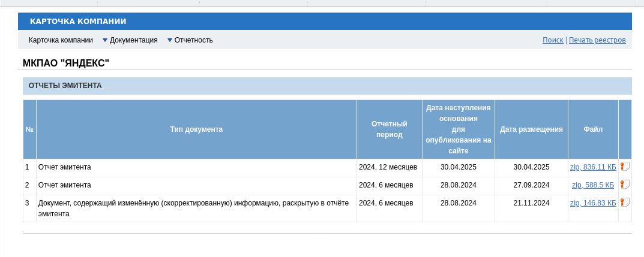Click the № column header
The image size is (644, 257).
[29, 129]
